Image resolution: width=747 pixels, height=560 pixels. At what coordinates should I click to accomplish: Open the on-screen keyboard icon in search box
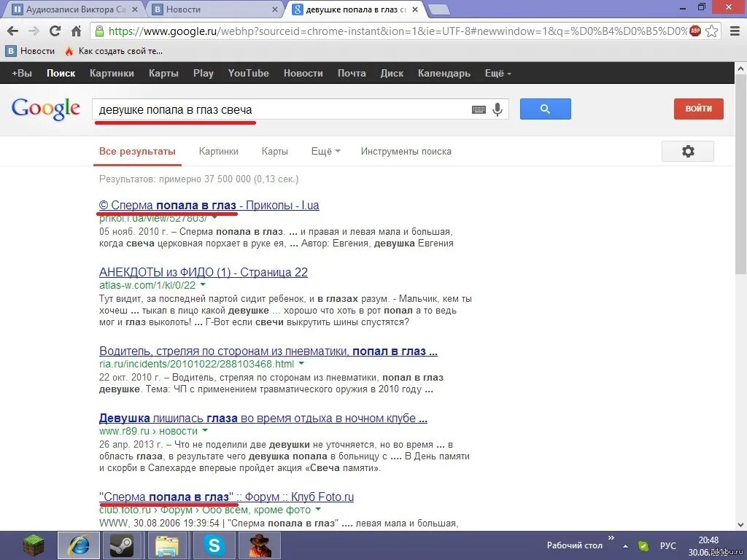[x=479, y=110]
